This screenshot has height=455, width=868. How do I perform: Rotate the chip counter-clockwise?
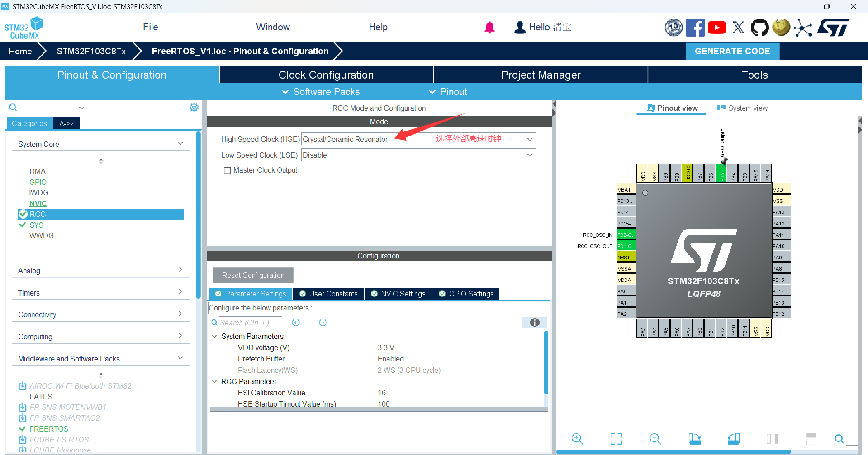(733, 438)
